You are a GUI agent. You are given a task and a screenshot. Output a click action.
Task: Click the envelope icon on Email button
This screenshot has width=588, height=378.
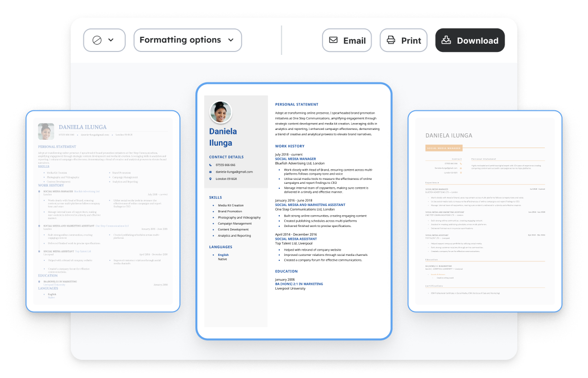pos(333,40)
